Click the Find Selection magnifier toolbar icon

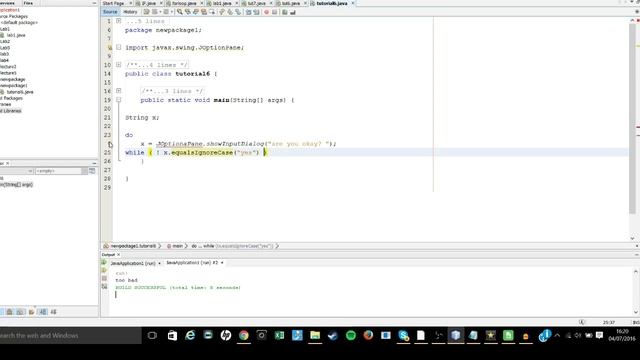pos(180,12)
